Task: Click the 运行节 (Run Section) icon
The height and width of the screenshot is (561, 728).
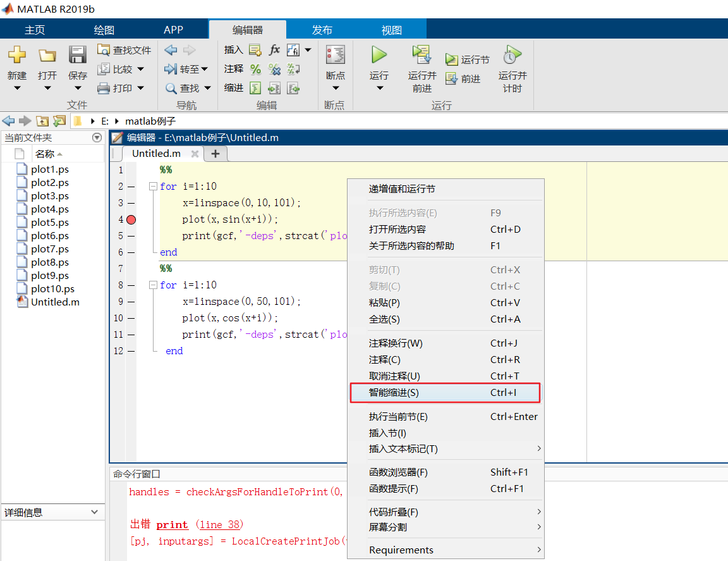Action: coord(451,59)
